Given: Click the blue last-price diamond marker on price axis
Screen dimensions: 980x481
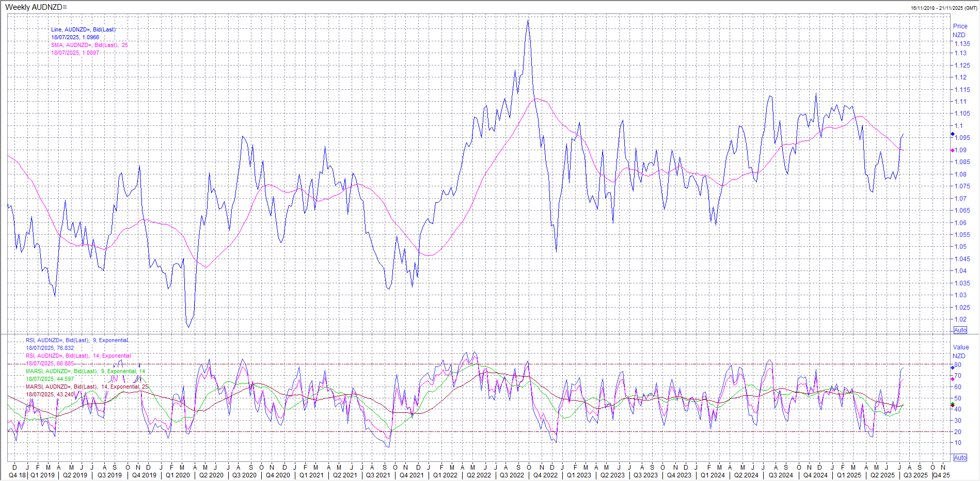Looking at the screenshot, I should (953, 134).
